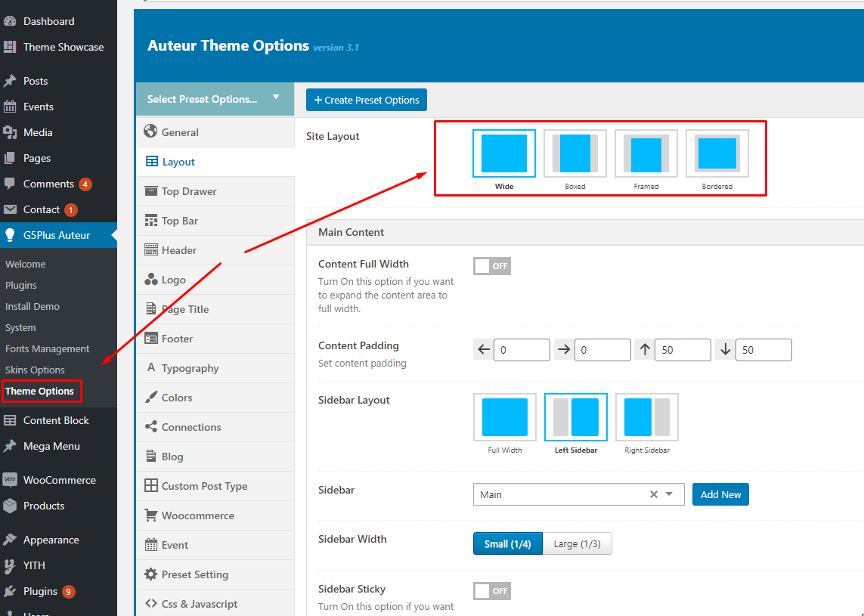Image resolution: width=864 pixels, height=616 pixels.
Task: Click the Theme Showcase icon
Action: click(x=9, y=47)
